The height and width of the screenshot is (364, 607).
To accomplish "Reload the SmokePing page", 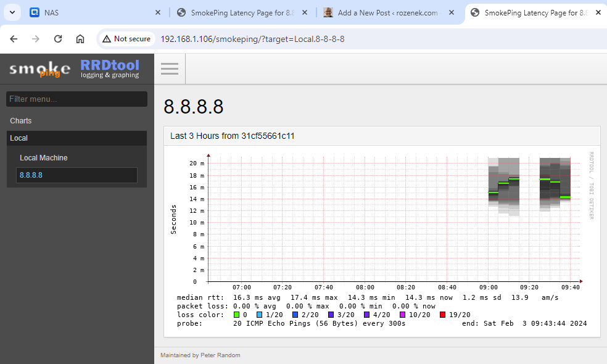I will click(x=58, y=39).
